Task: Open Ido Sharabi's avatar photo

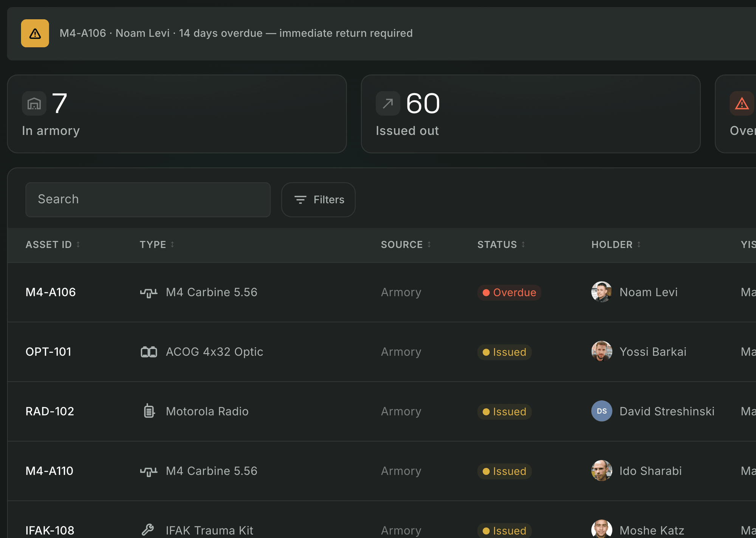Action: click(601, 471)
